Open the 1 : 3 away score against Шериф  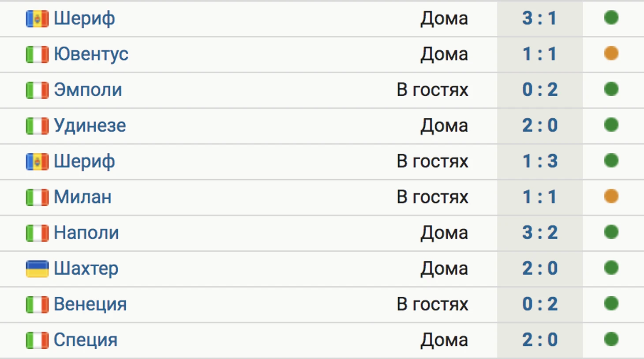[540, 161]
